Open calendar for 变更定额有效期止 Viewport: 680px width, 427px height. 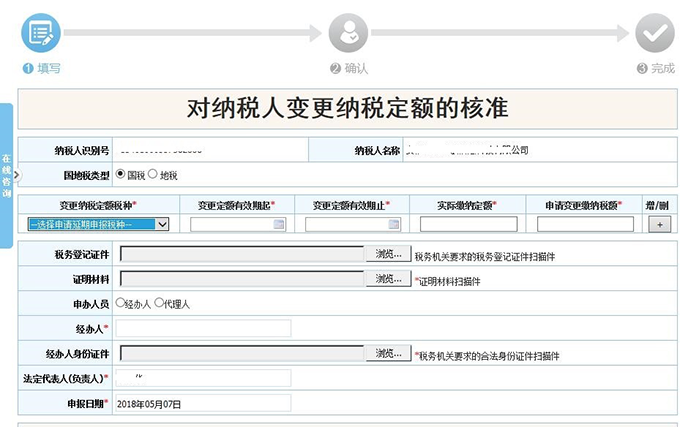pyautogui.click(x=394, y=225)
